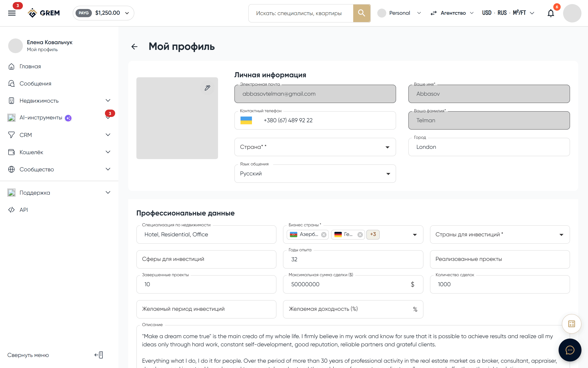
Task: Open the notifications bell
Action: tap(551, 13)
